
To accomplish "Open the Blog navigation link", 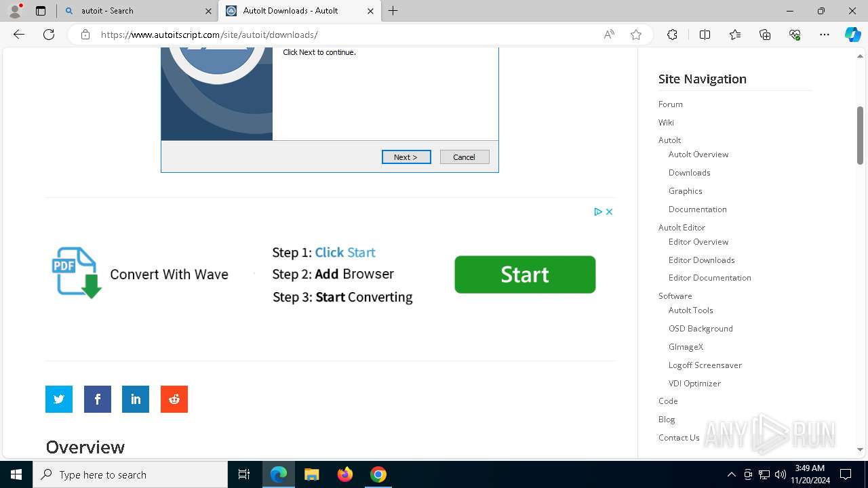I will (667, 419).
